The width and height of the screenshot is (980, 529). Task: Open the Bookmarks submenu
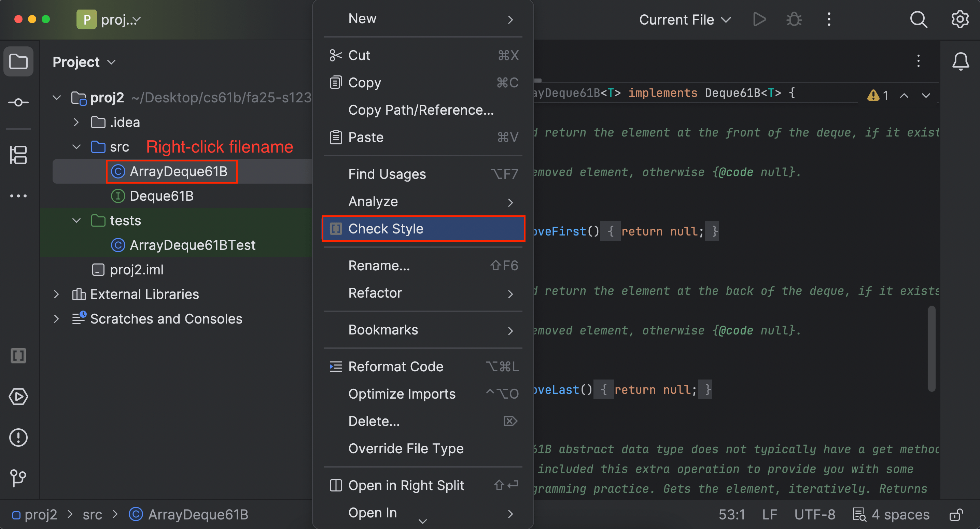[423, 330]
